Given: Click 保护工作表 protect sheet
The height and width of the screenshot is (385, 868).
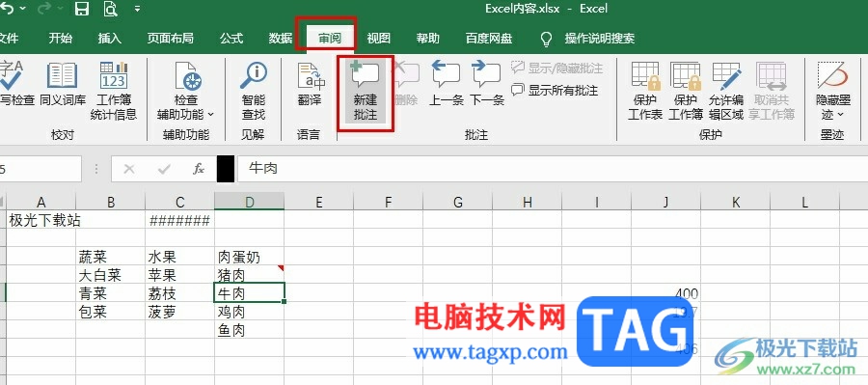Looking at the screenshot, I should (x=645, y=91).
